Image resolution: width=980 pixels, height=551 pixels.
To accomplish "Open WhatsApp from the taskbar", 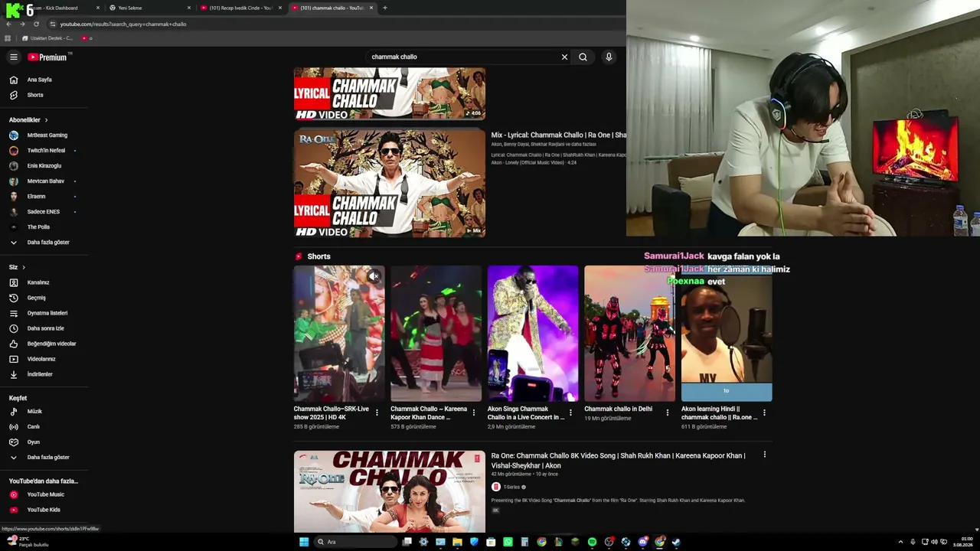I will pyautogui.click(x=508, y=542).
